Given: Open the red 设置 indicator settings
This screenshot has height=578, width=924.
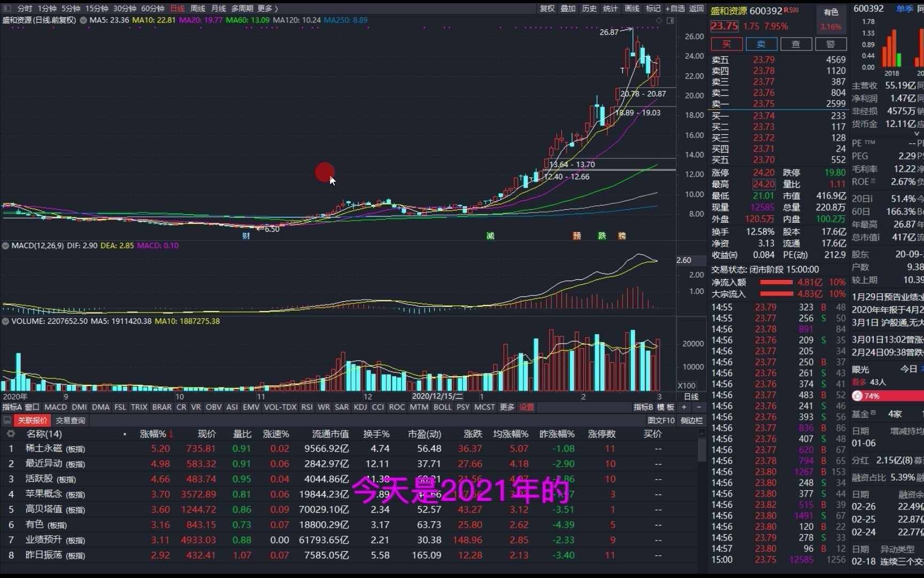Looking at the screenshot, I should coord(527,407).
